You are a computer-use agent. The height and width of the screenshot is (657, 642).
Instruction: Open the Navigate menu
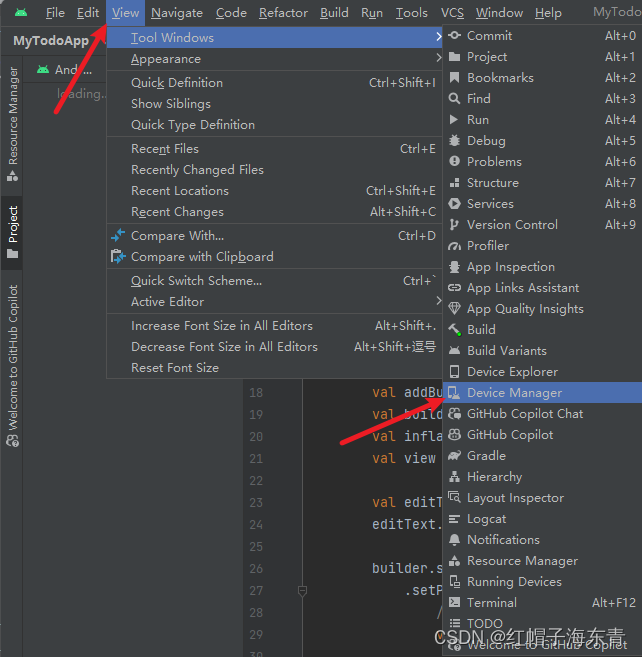coord(177,13)
